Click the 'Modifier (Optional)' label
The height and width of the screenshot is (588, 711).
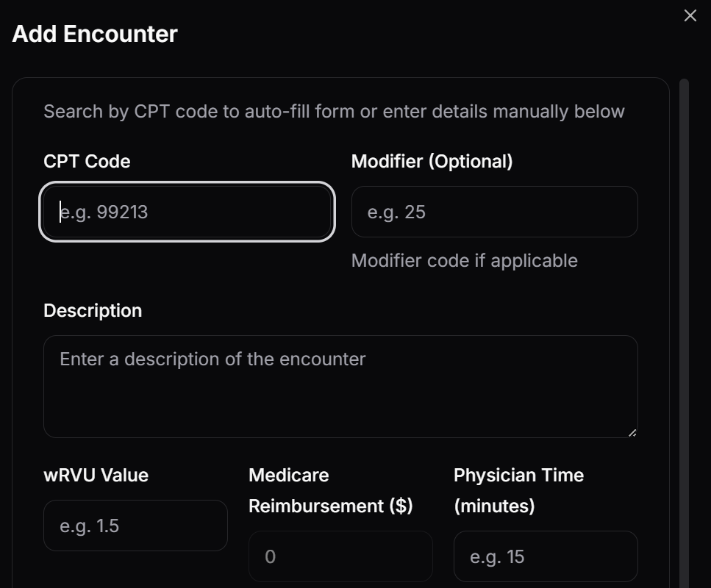432,162
